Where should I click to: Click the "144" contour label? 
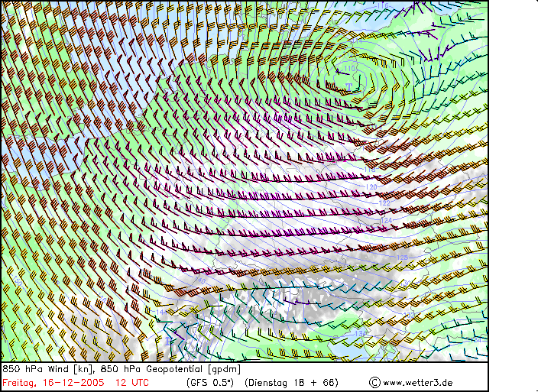(x=161, y=312)
